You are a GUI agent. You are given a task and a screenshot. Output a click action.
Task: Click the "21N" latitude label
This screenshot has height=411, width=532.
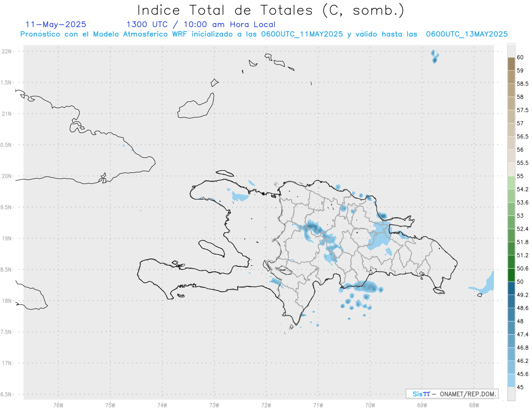tap(7, 114)
